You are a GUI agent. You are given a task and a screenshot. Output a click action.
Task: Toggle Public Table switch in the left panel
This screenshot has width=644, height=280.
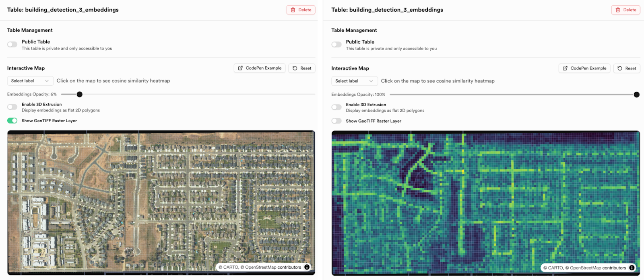pos(12,44)
